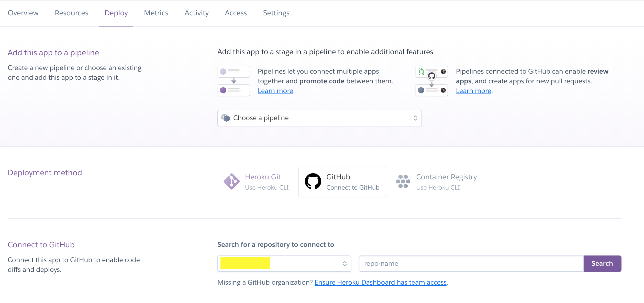Go to the Metrics tab
644x303 pixels.
(156, 13)
